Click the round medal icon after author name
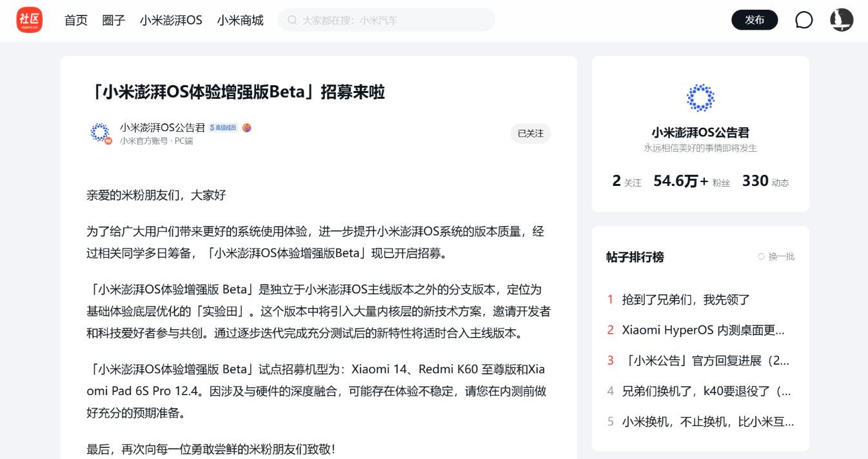868x459 pixels. coord(246,128)
